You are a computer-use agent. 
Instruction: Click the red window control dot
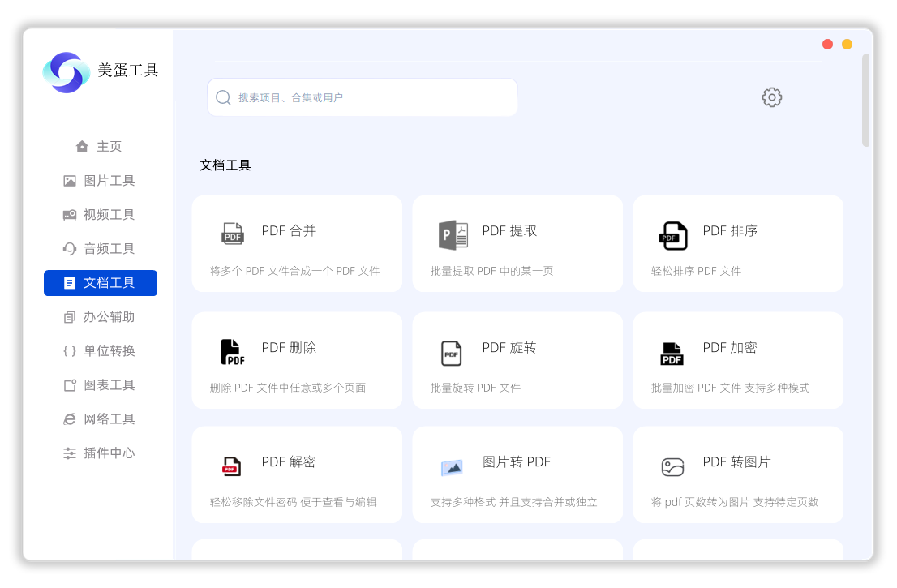coord(827,44)
